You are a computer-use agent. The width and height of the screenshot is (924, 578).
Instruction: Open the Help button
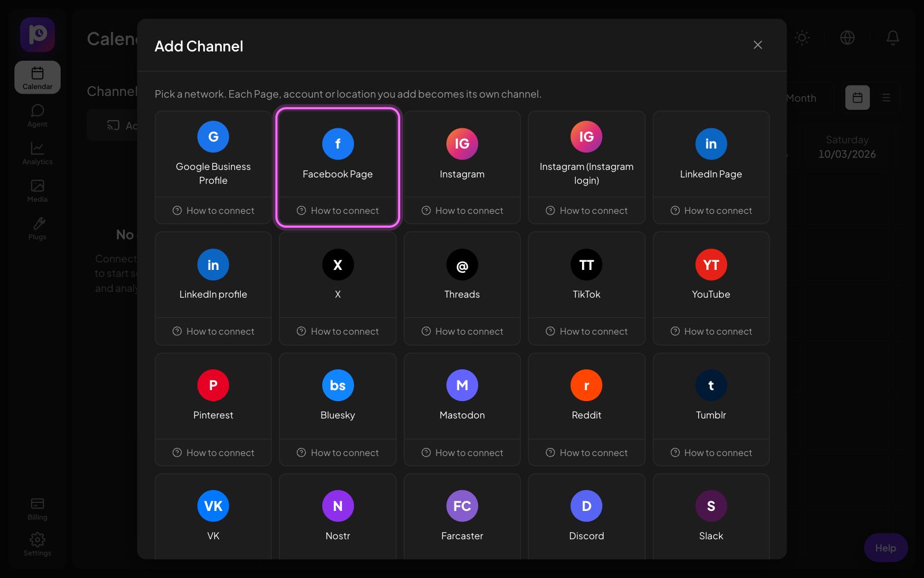886,548
